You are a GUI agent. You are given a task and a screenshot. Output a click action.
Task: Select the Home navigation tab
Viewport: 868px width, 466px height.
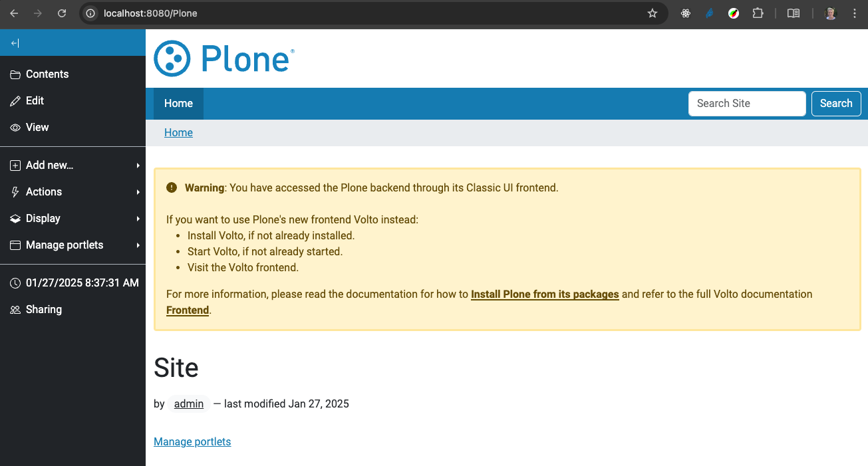(178, 104)
